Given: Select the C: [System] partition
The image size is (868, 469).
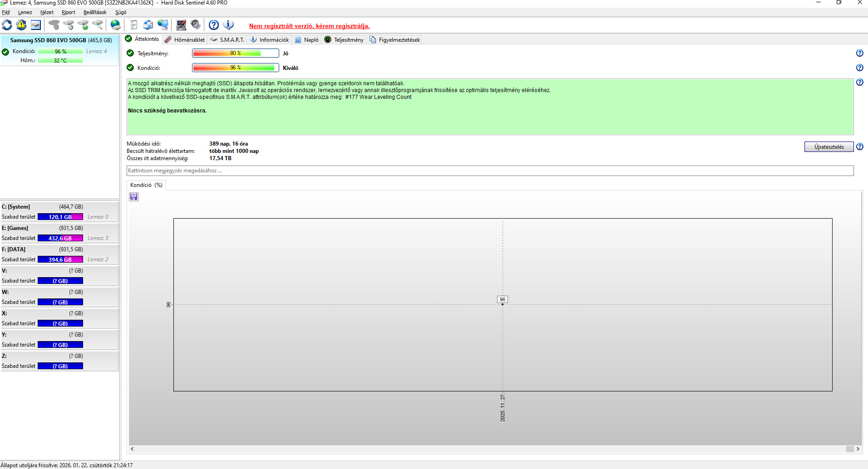Looking at the screenshot, I should click(60, 212).
